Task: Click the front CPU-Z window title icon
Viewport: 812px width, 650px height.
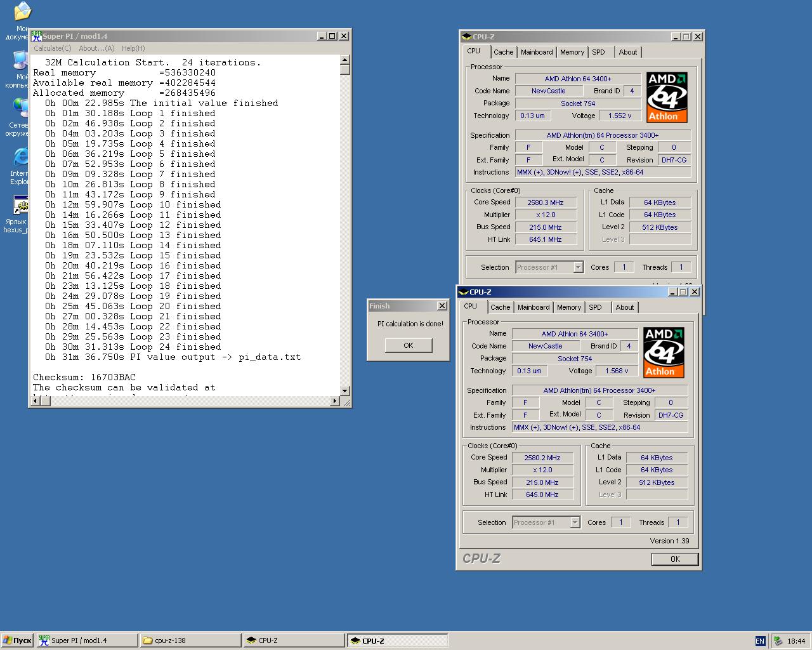Action: 463,292
